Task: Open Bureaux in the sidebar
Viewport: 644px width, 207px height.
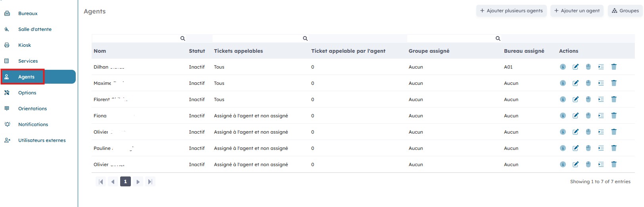Action: pos(28,13)
